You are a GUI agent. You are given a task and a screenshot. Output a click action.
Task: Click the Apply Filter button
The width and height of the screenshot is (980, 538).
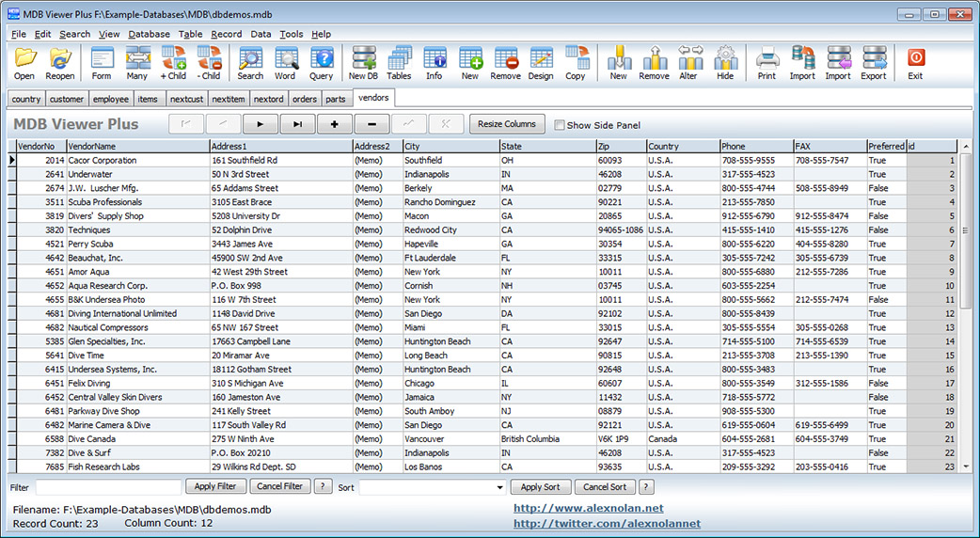tap(215, 486)
